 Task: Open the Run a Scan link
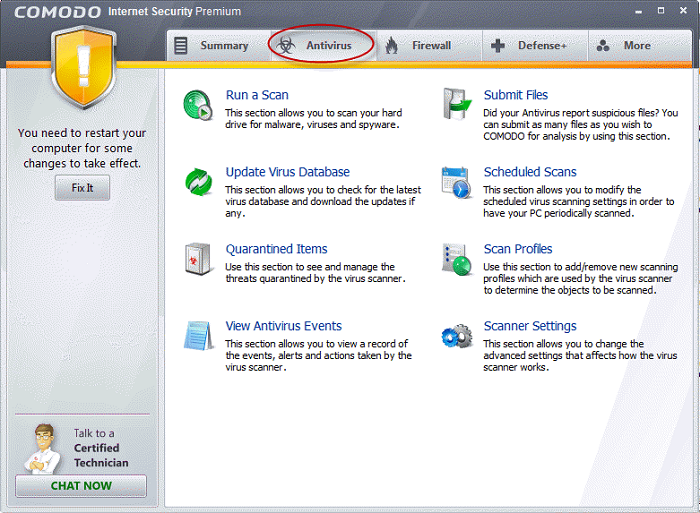tap(257, 95)
